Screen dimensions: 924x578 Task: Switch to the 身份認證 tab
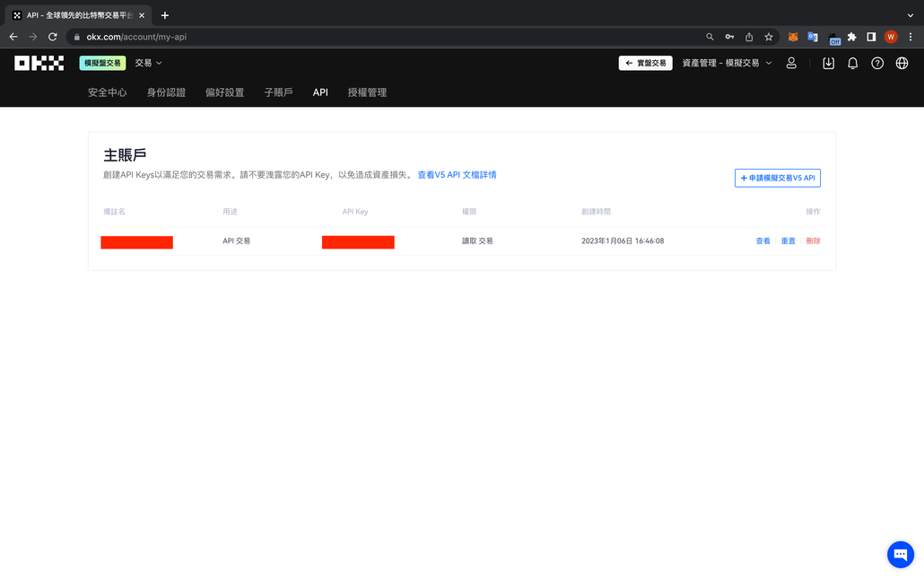click(166, 92)
